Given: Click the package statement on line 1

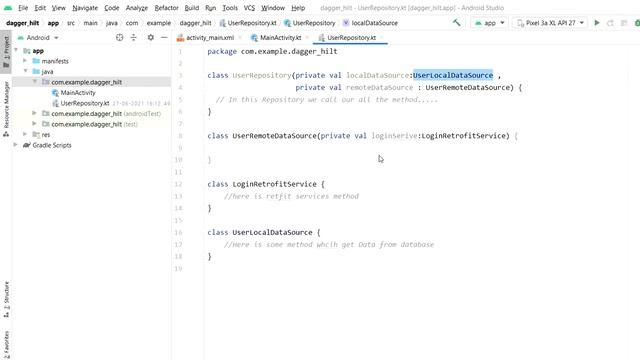Looking at the screenshot, I should (272, 51).
